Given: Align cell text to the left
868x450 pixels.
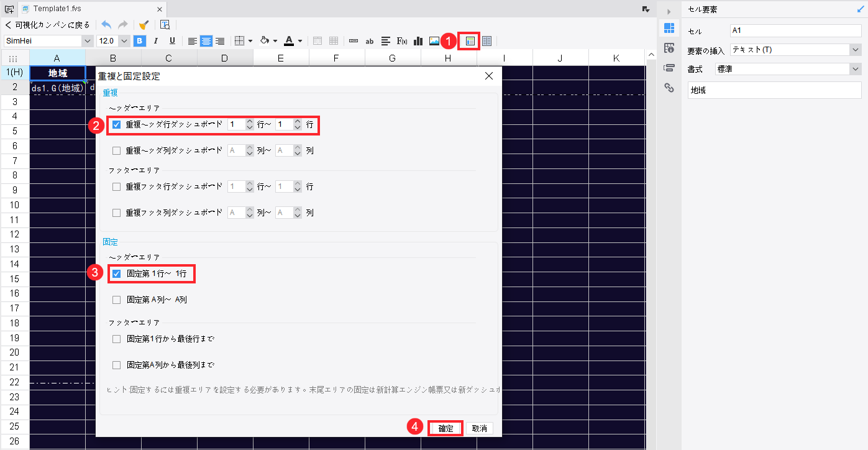Looking at the screenshot, I should [x=193, y=41].
